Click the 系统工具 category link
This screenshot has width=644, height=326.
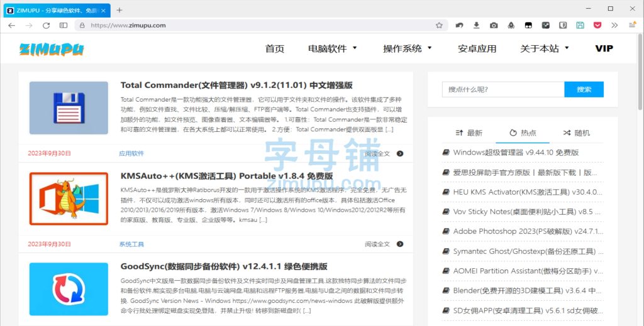131,244
